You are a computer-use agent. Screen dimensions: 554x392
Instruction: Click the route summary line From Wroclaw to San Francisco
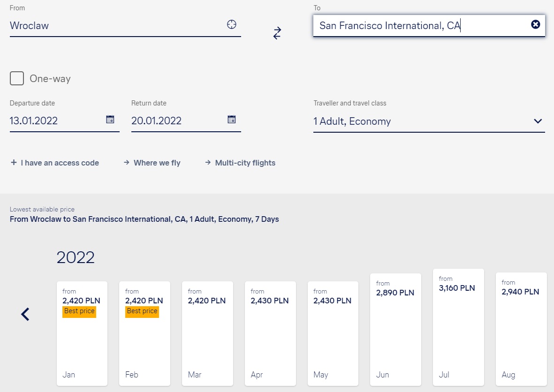pyautogui.click(x=144, y=219)
